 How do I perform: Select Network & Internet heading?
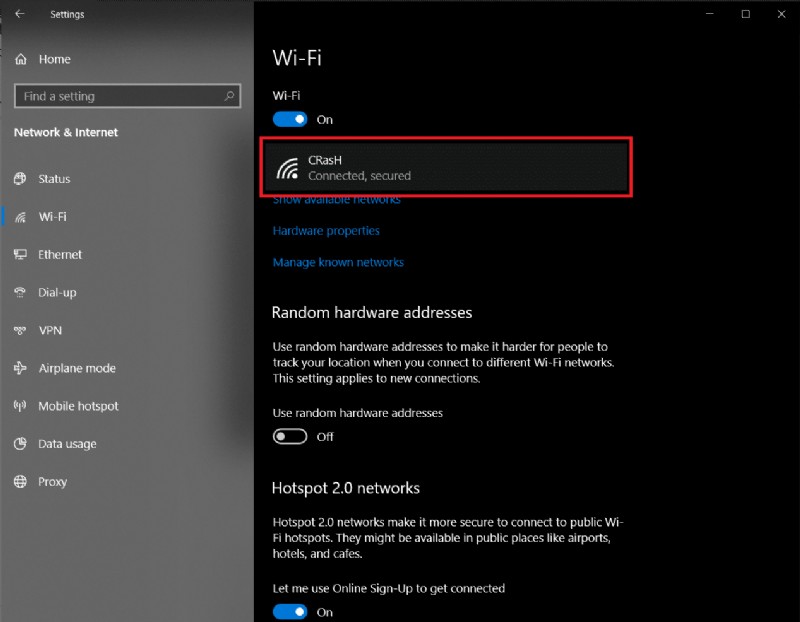pyautogui.click(x=68, y=132)
